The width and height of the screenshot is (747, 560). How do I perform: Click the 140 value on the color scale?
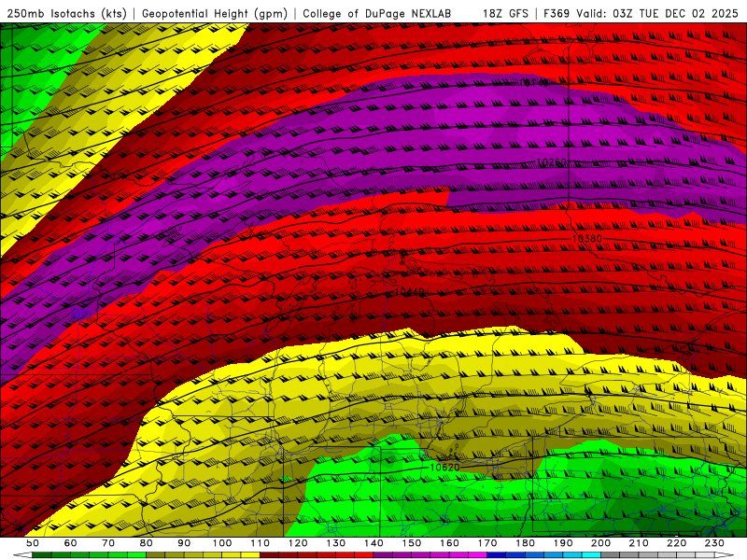[373, 543]
